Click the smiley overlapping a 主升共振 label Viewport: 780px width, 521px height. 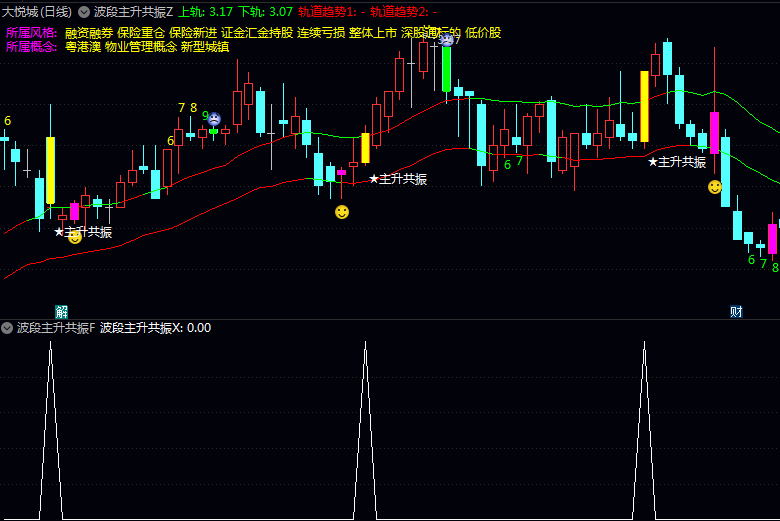(x=75, y=237)
